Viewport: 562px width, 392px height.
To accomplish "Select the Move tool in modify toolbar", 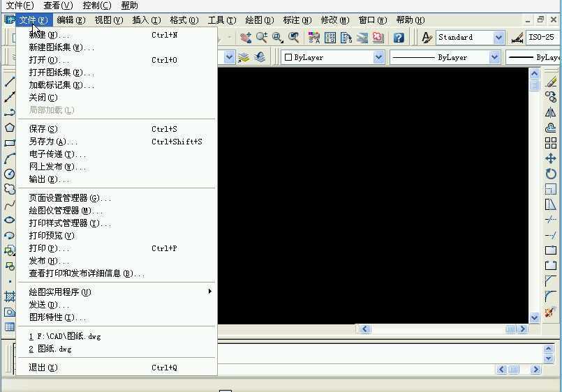I will pyautogui.click(x=551, y=158).
